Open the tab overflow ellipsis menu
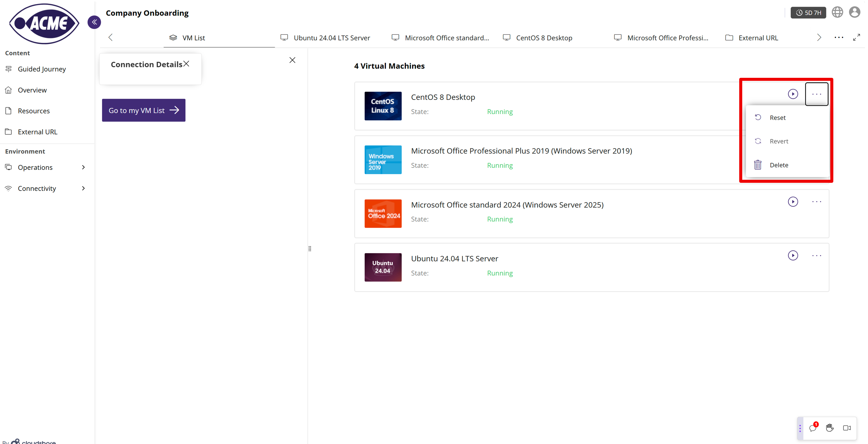 [839, 37]
